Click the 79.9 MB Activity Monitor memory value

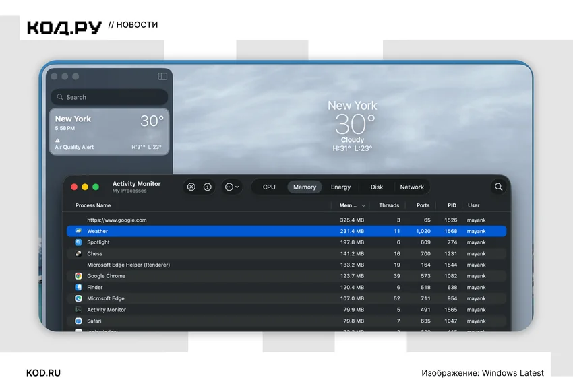tap(354, 310)
